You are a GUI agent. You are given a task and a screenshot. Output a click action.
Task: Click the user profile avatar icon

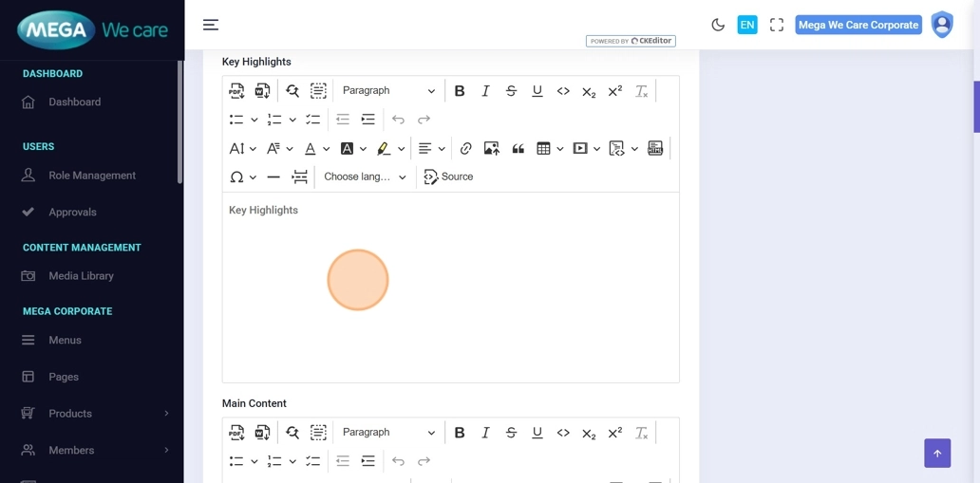[941, 25]
